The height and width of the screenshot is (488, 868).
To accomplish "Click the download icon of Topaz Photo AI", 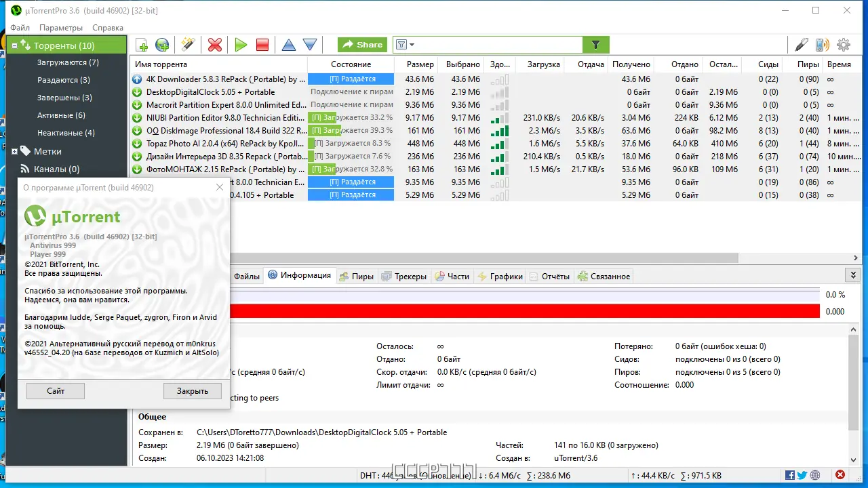I will 137,144.
